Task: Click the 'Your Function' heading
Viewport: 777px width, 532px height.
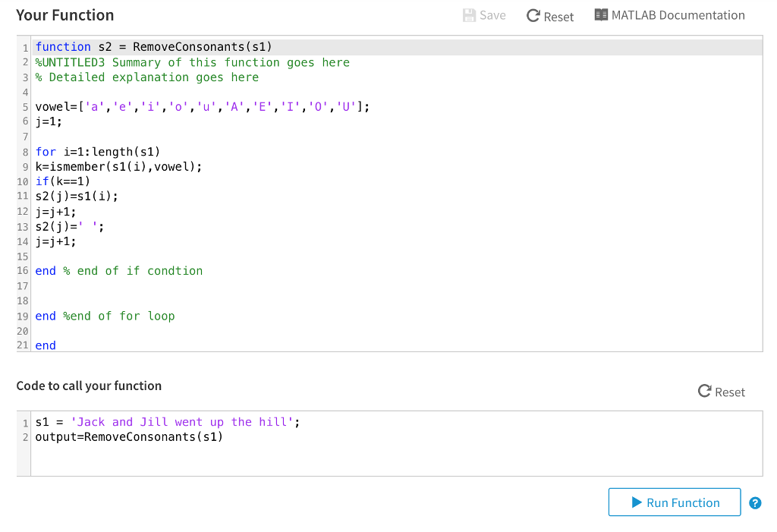Action: (x=65, y=15)
